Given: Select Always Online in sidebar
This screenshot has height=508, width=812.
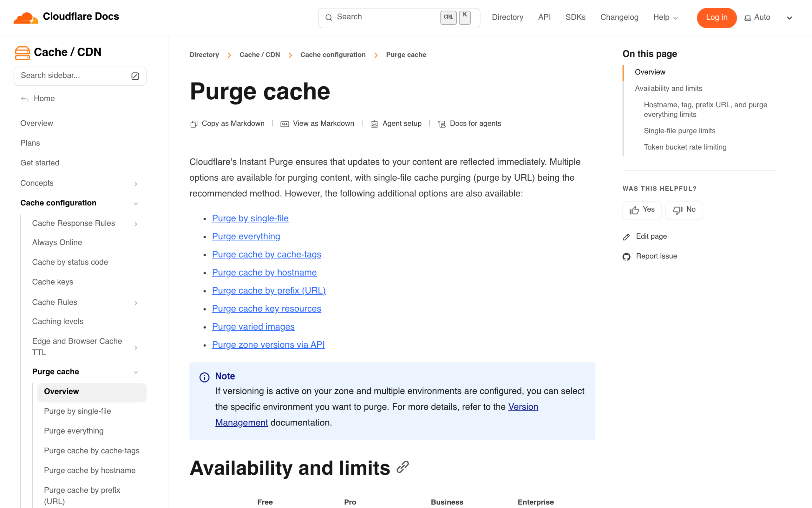Looking at the screenshot, I should tap(57, 243).
